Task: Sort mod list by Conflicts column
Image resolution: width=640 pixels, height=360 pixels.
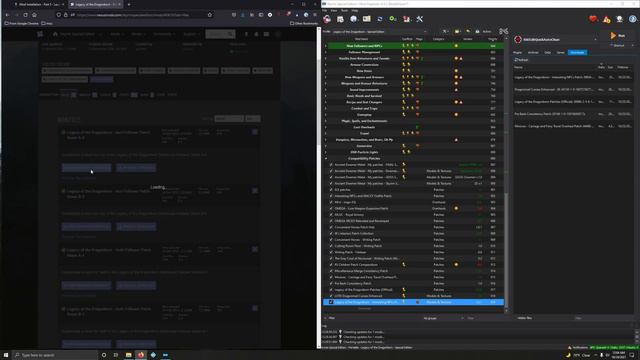Action: 407,39
